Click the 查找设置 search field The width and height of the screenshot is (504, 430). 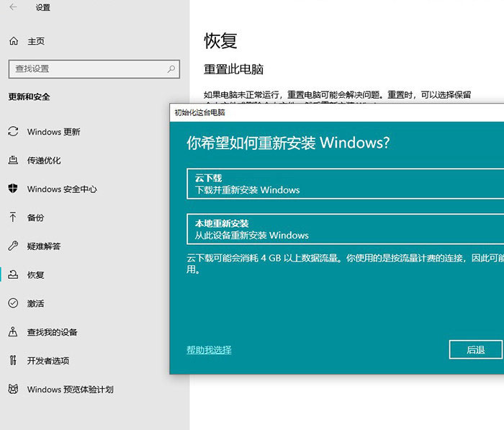coord(94,68)
